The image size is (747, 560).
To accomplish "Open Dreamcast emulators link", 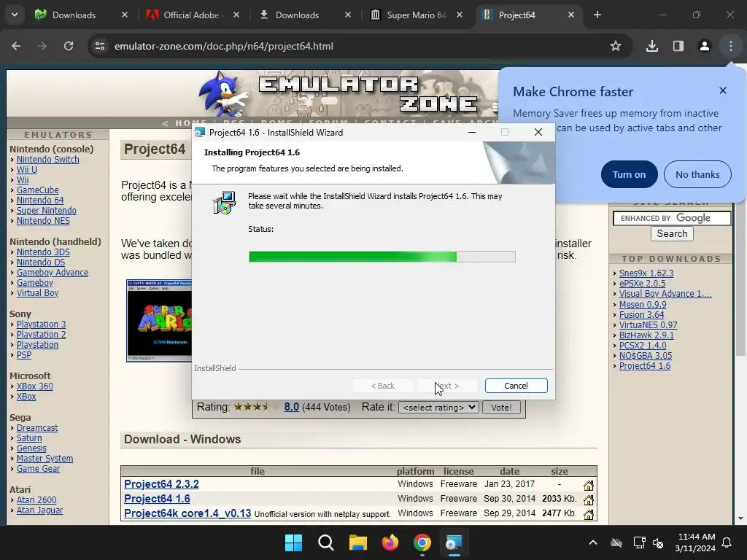I will pos(37,427).
